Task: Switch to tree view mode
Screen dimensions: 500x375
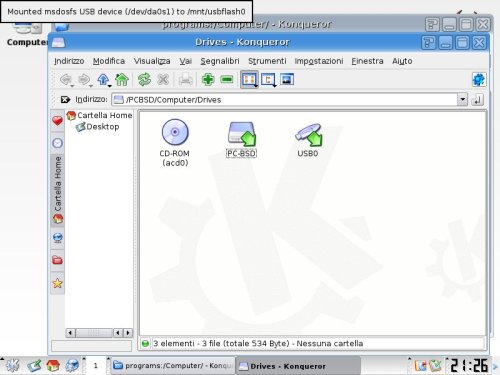Action: point(268,79)
